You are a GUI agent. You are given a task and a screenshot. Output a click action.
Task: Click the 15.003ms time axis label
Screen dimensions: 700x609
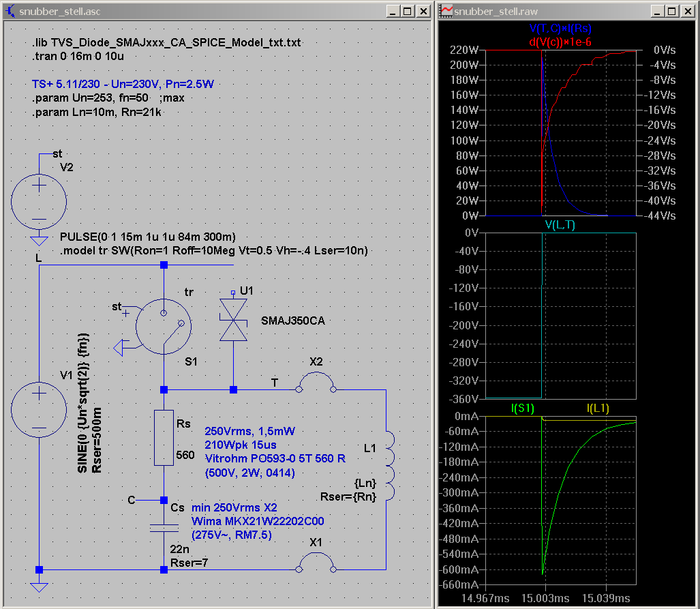point(545,598)
